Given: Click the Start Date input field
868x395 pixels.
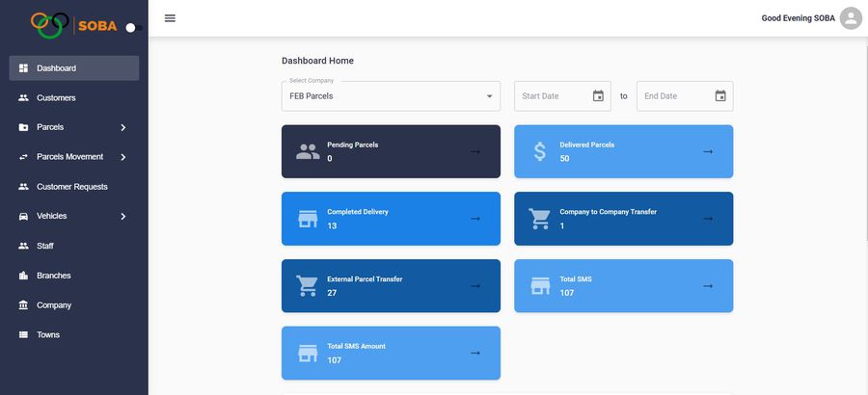Looking at the screenshot, I should [x=562, y=96].
